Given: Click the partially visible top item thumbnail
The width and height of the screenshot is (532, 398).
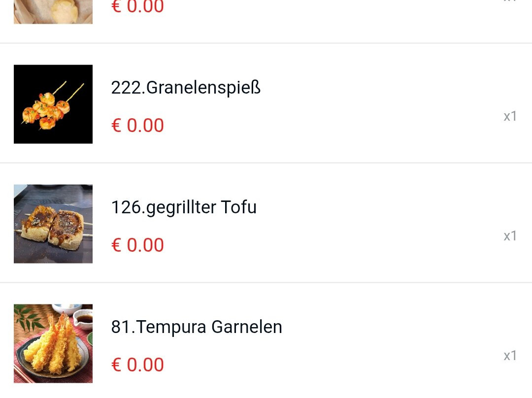Looking at the screenshot, I should coord(53,11).
